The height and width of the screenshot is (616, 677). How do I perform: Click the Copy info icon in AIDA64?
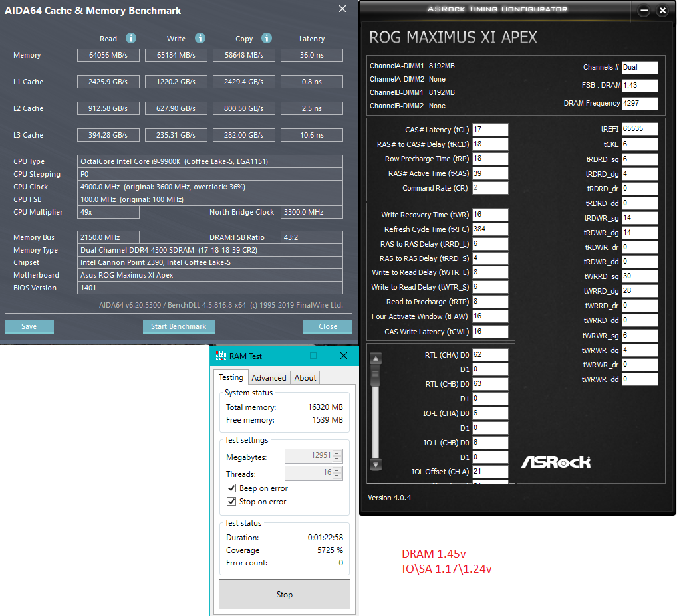point(267,38)
